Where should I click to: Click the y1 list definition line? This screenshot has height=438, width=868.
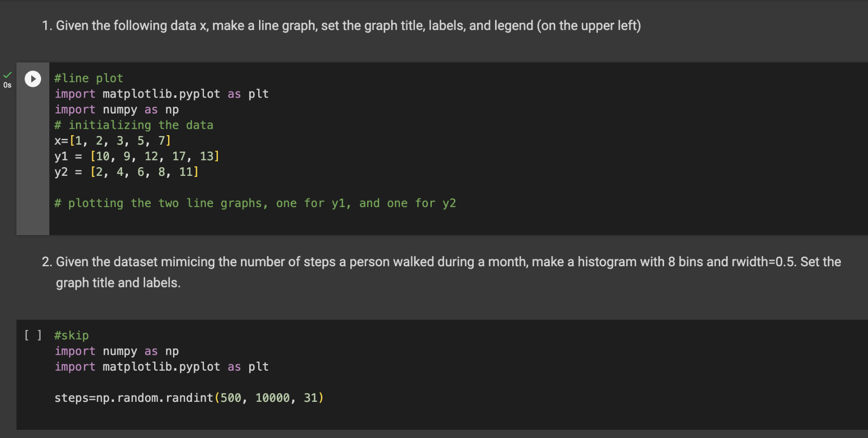[137, 156]
